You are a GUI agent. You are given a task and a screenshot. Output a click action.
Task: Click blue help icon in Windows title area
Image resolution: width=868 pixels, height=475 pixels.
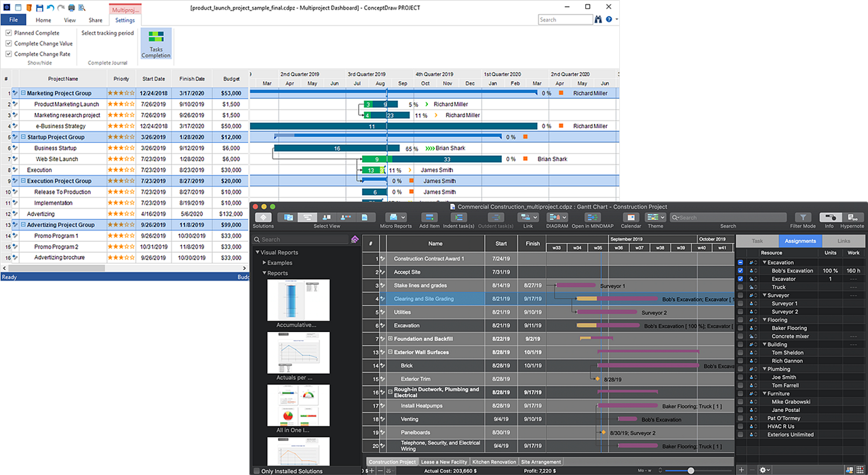608,20
